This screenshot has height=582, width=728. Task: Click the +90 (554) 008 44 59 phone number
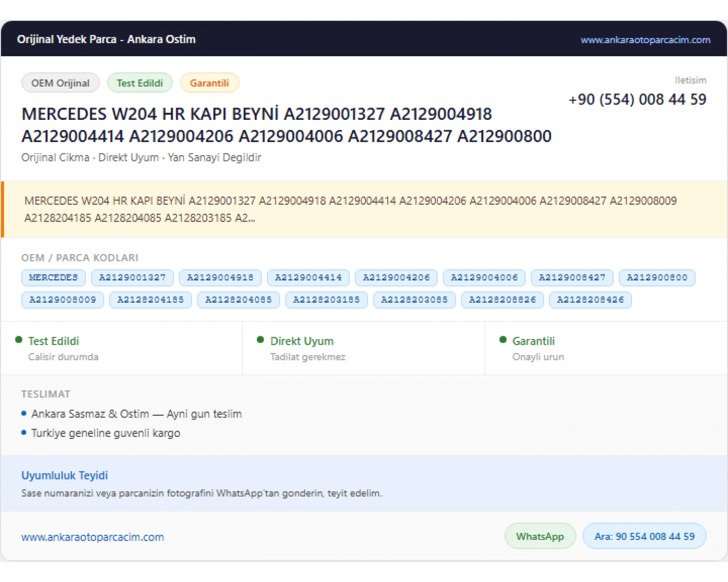tap(637, 99)
